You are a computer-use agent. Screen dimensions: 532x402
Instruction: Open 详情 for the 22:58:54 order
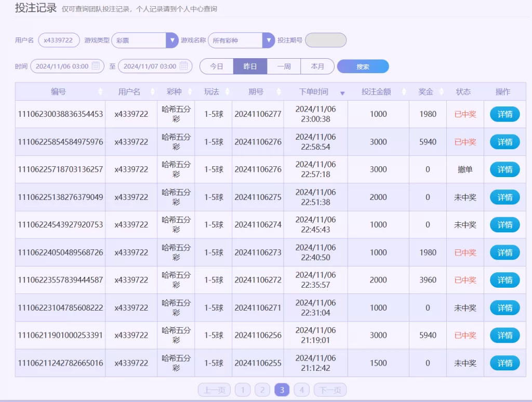[x=505, y=142]
